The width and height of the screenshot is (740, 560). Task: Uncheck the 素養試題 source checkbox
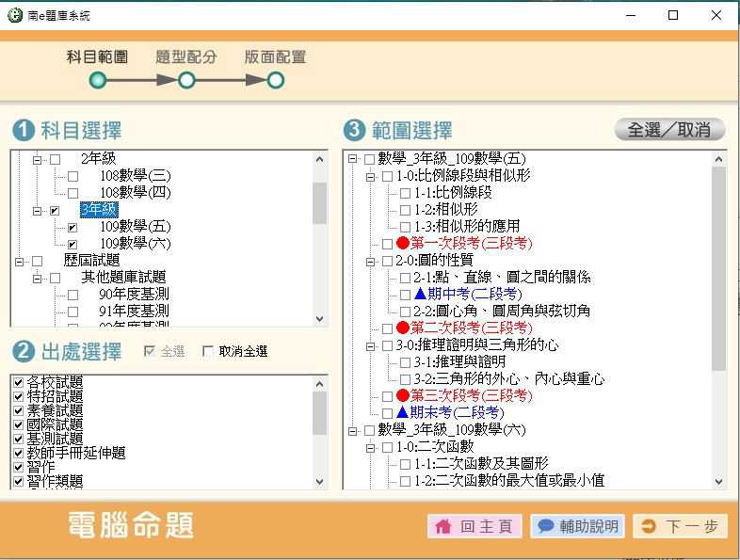pyautogui.click(x=19, y=410)
